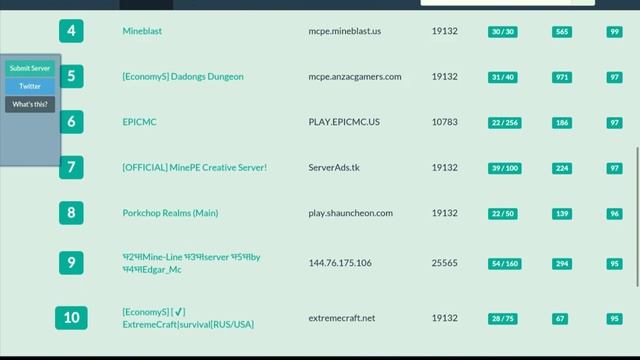Click the Submit Server button
This screenshot has height=360, width=640.
click(x=30, y=68)
